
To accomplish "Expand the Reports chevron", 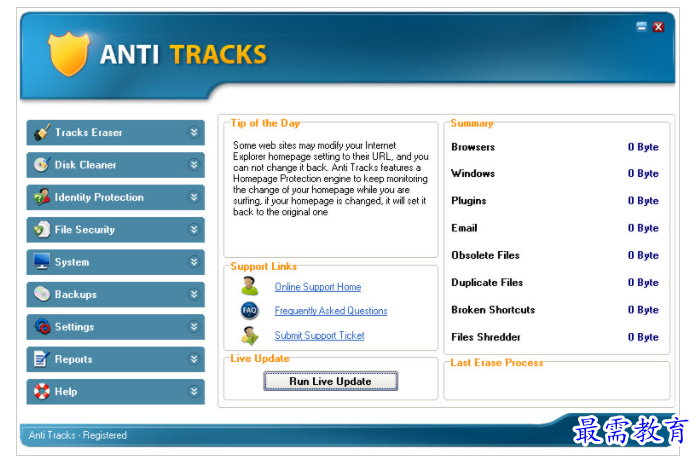I will click(194, 359).
